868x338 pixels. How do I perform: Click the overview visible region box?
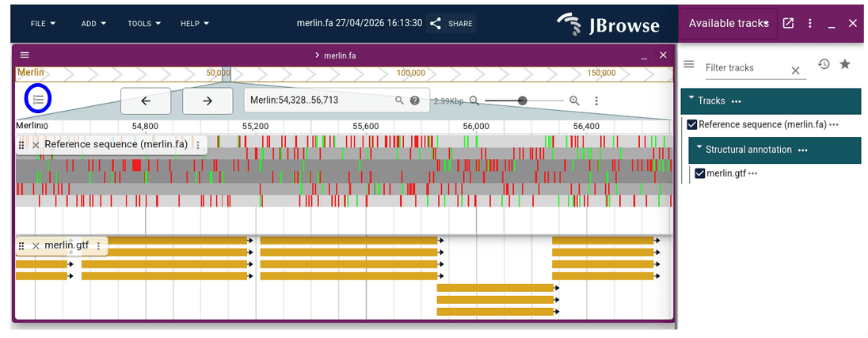pyautogui.click(x=227, y=74)
